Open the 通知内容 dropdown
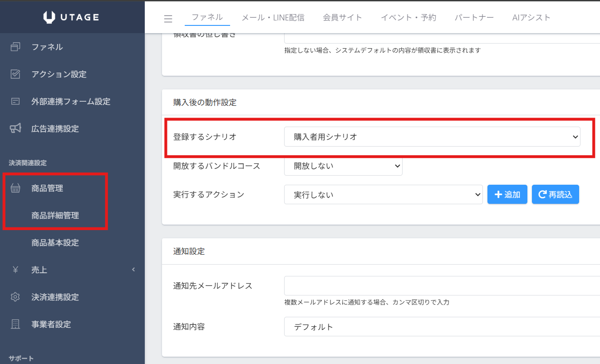The height and width of the screenshot is (364, 600). click(441, 326)
